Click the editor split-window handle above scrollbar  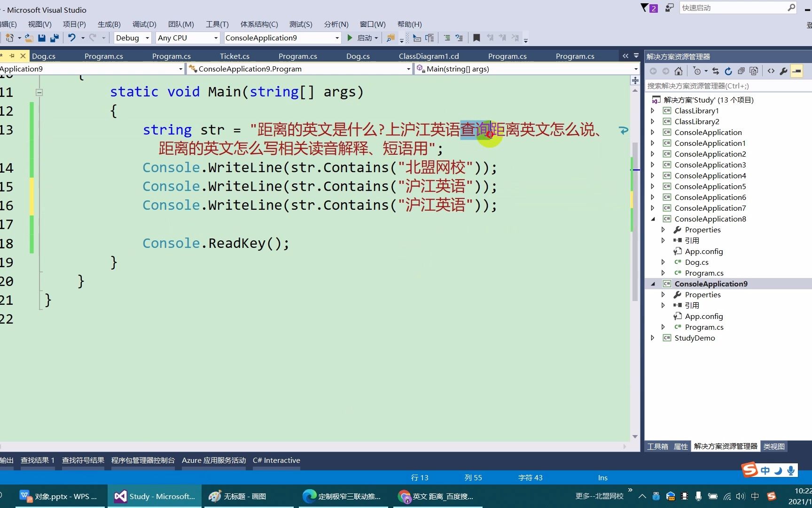635,80
